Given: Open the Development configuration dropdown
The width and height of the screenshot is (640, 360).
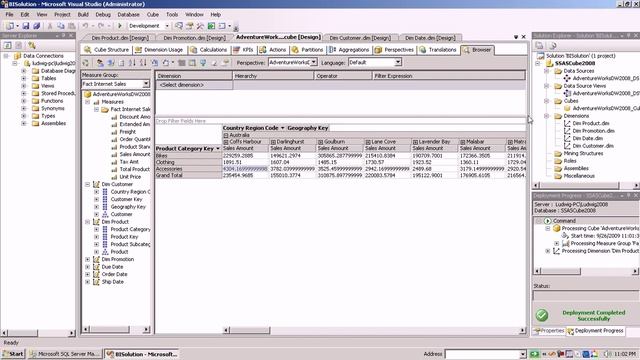Looking at the screenshot, I should 167,26.
